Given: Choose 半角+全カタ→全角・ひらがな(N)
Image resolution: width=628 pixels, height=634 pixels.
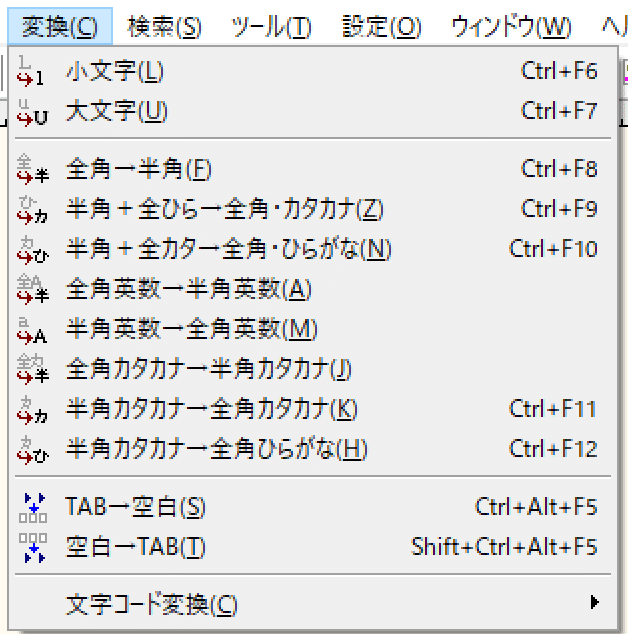Looking at the screenshot, I should [313, 249].
